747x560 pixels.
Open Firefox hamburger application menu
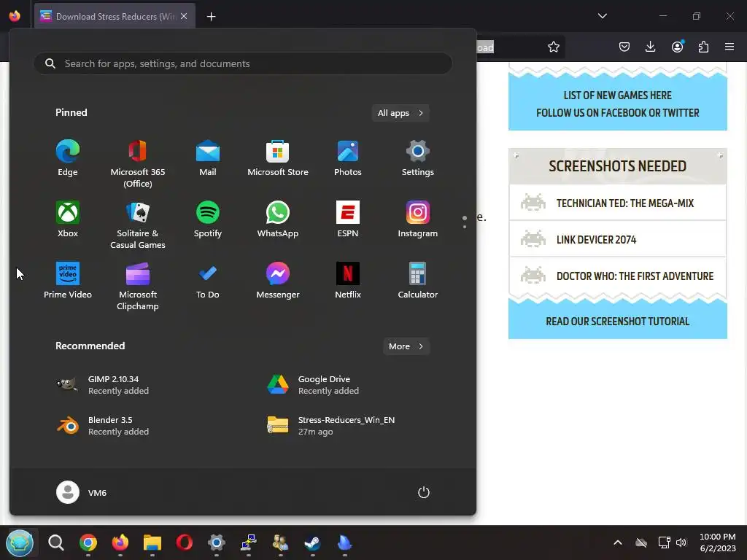[x=729, y=47]
